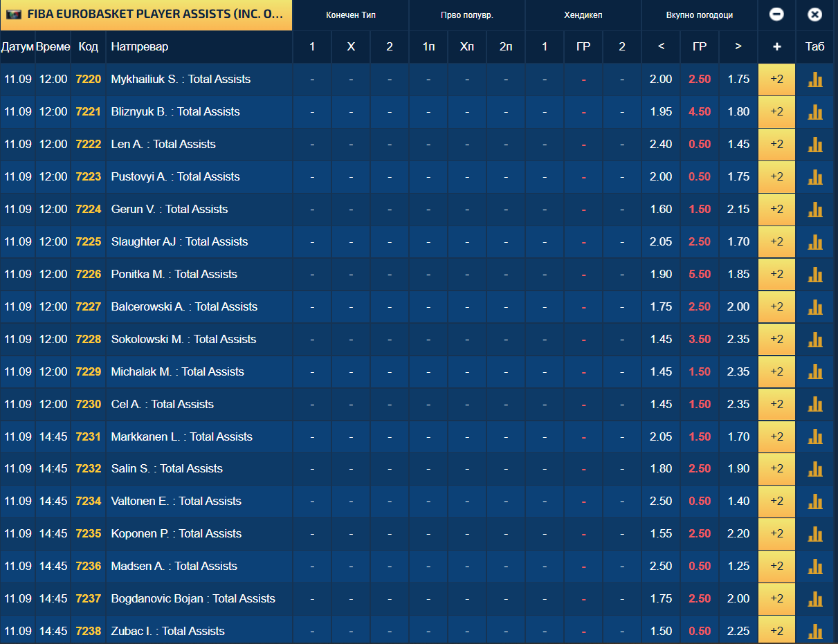838x644 pixels.
Task: Open Pustovyi A. : Total Assists event
Action: (x=176, y=177)
